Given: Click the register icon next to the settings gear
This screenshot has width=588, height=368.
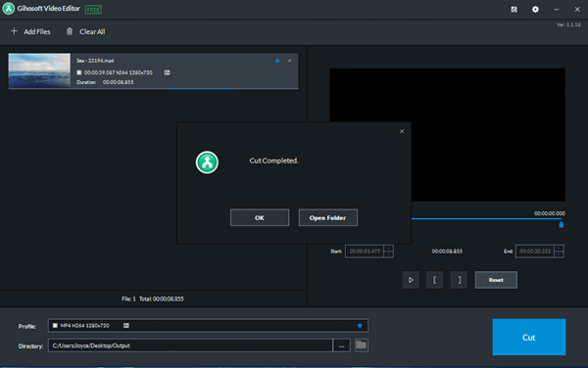Looking at the screenshot, I should (514, 10).
